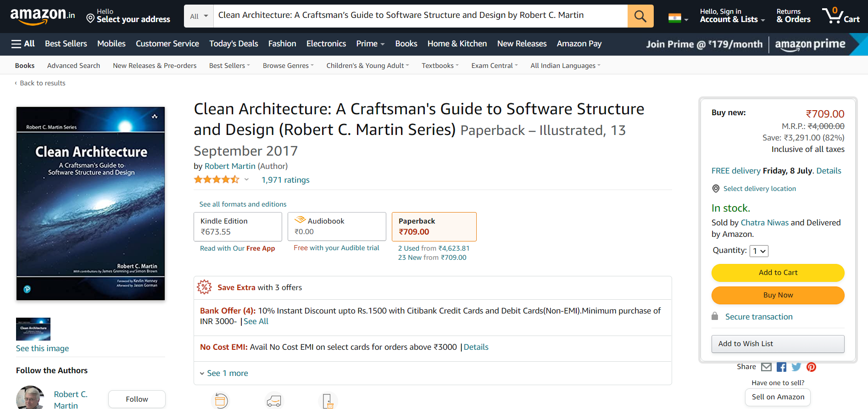Share on Facebook icon
The height and width of the screenshot is (409, 868).
point(781,367)
